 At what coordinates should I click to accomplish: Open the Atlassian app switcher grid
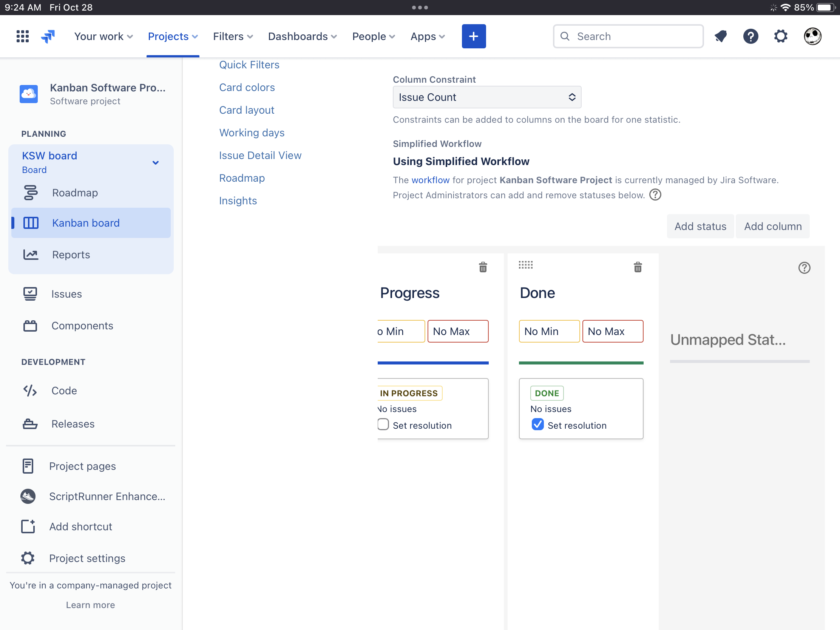(x=22, y=36)
